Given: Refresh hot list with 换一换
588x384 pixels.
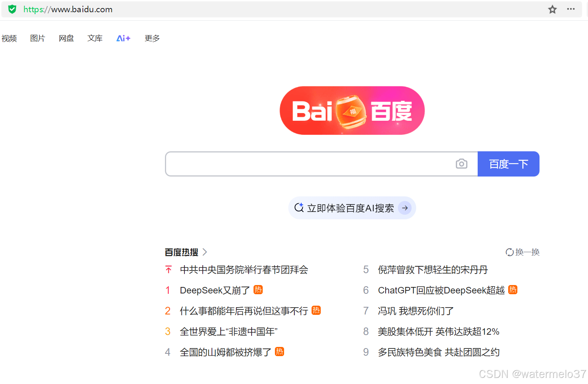Looking at the screenshot, I should click(522, 252).
